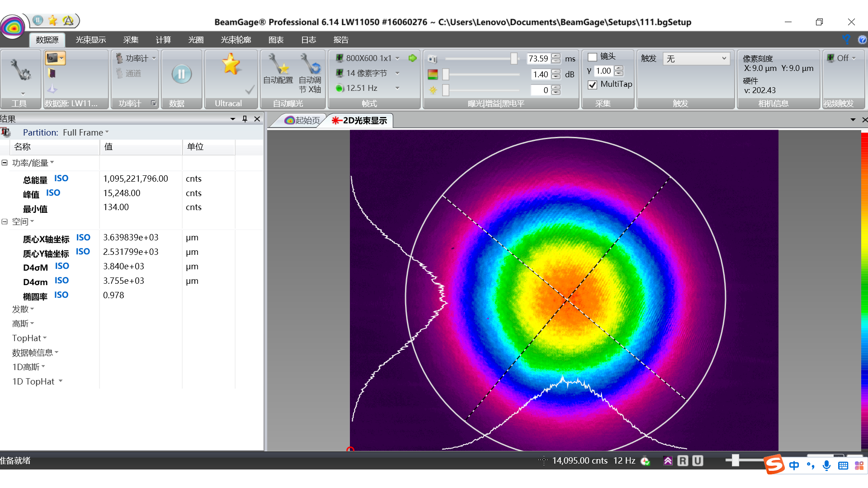Click the exposure time slider handle
The width and height of the screenshot is (868, 488).
[x=514, y=58]
